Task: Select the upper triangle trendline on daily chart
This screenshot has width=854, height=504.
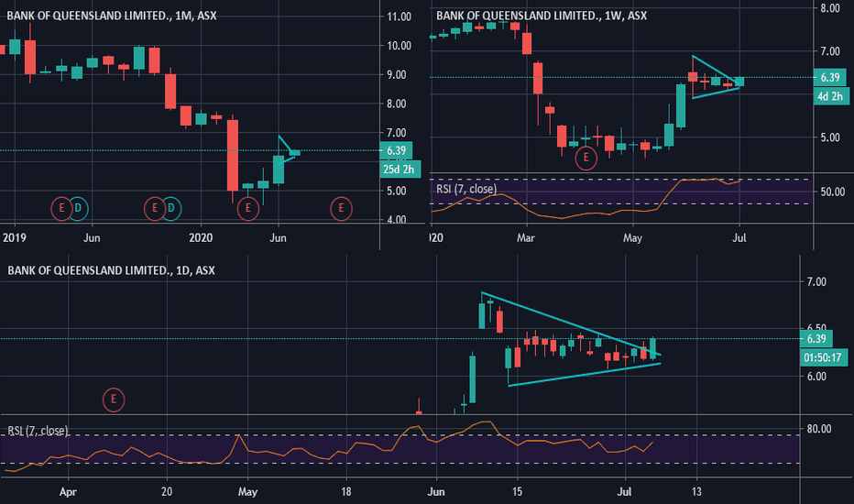Action: [571, 324]
